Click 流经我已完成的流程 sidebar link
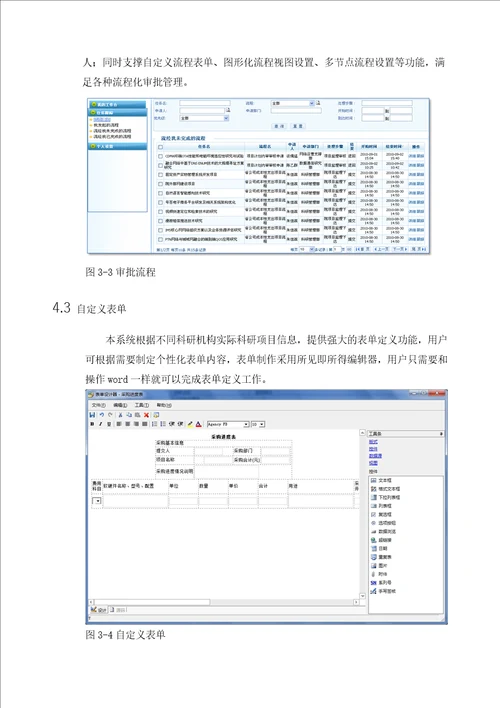 coord(112,136)
